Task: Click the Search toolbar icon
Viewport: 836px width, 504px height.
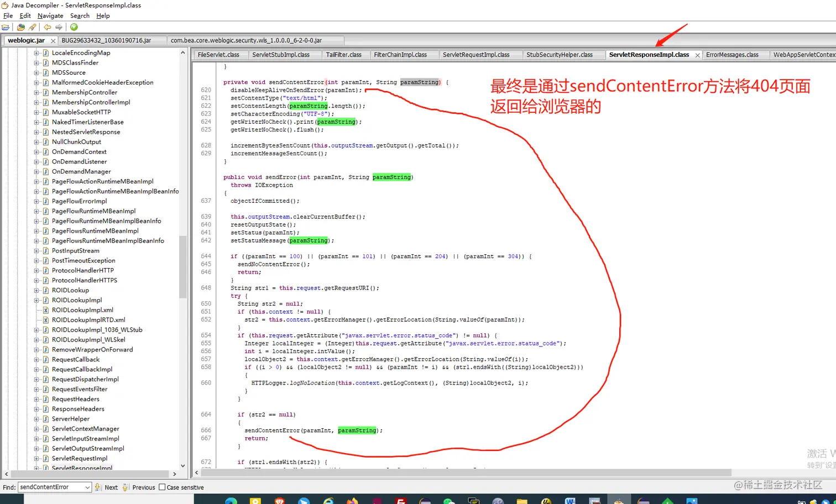Action: point(32,27)
